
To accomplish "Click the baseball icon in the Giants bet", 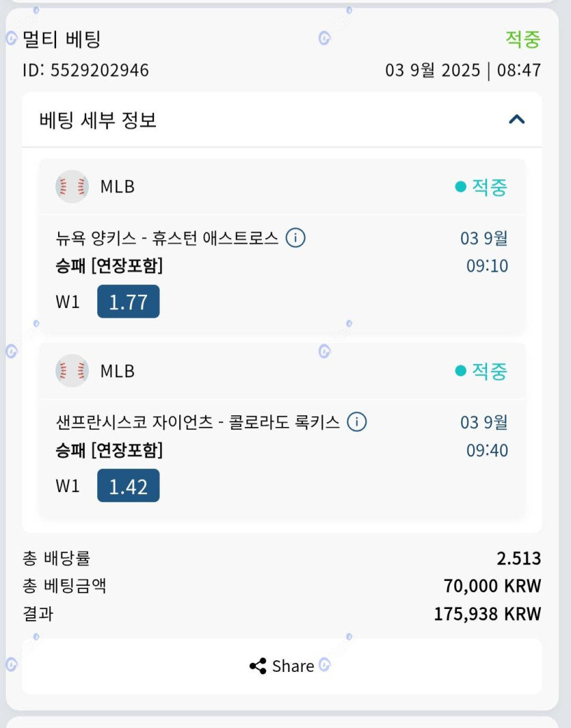I will pos(72,371).
